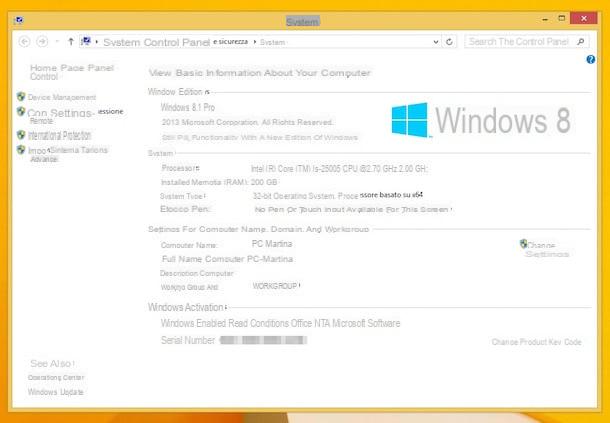The image size is (610, 423).
Task: Click Windows 8.1 Pro edition text
Action: 188,107
